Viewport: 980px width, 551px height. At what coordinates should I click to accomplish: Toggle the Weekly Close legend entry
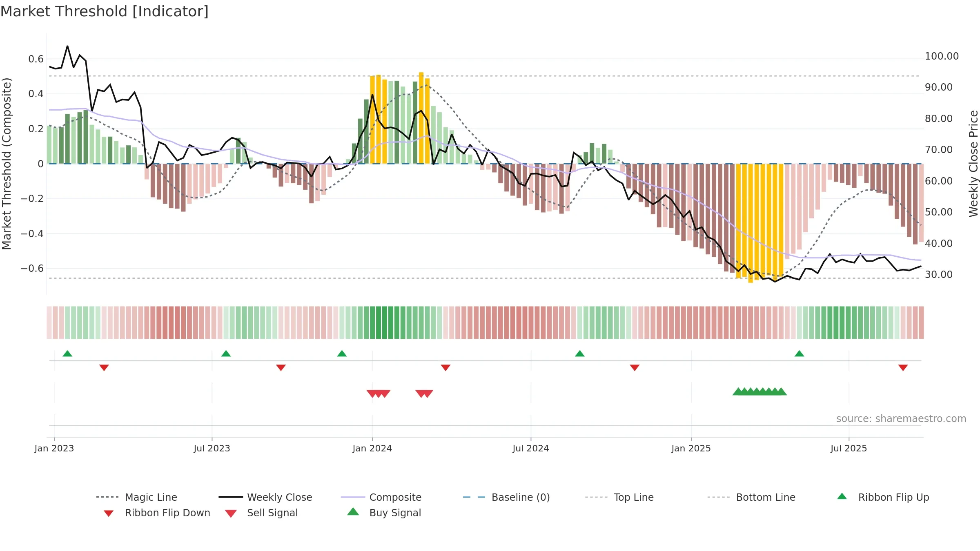pos(265,497)
